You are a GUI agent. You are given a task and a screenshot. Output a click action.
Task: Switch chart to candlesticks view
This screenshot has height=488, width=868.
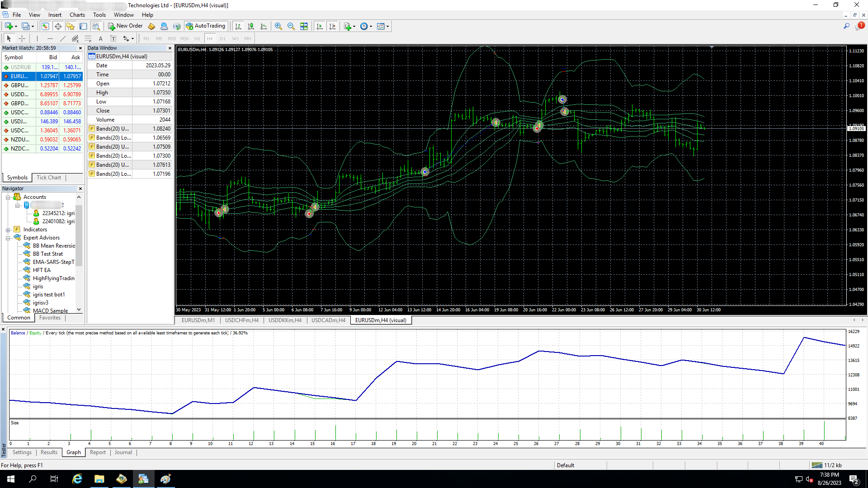(x=251, y=26)
